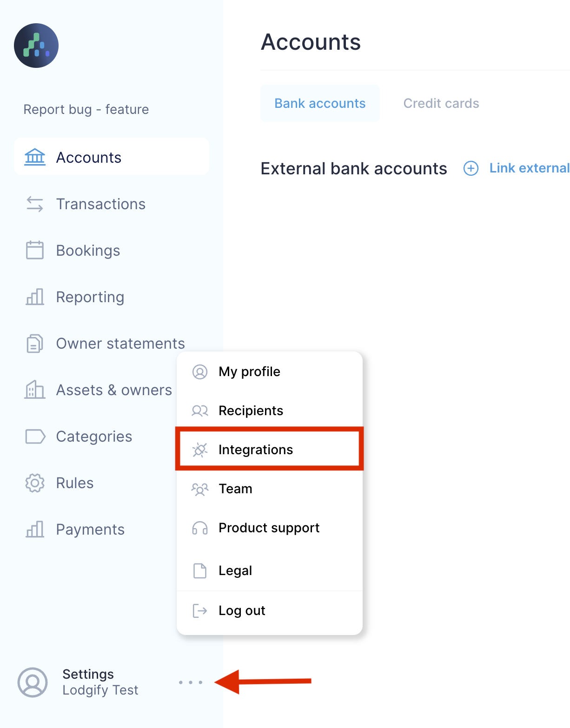Click the Rules gear icon
This screenshot has height=728, width=570.
tap(35, 483)
